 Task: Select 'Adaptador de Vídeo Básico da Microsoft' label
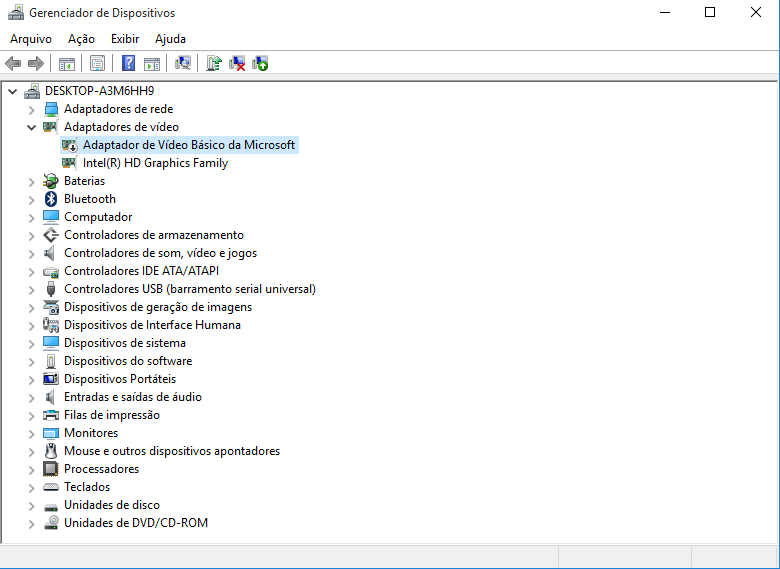tap(189, 145)
